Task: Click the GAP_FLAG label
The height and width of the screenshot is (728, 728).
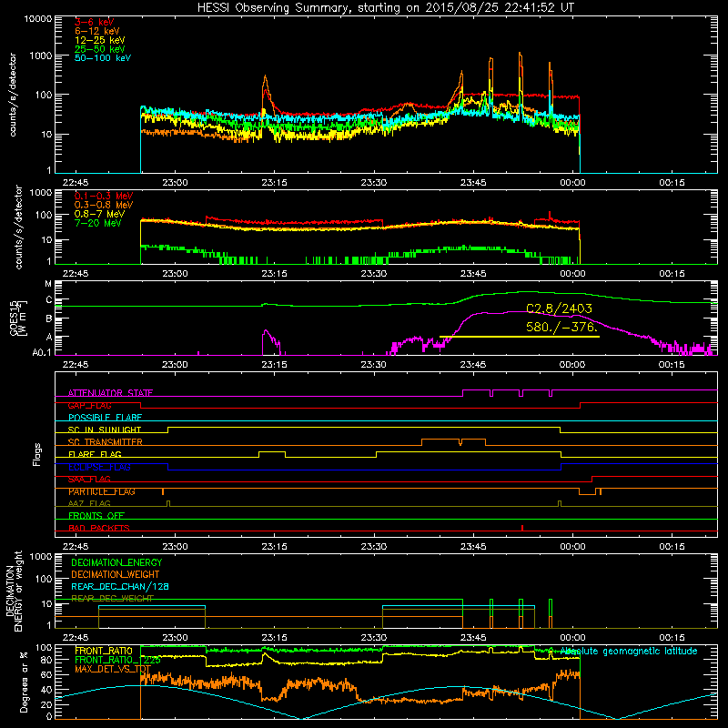Action: coord(89,405)
